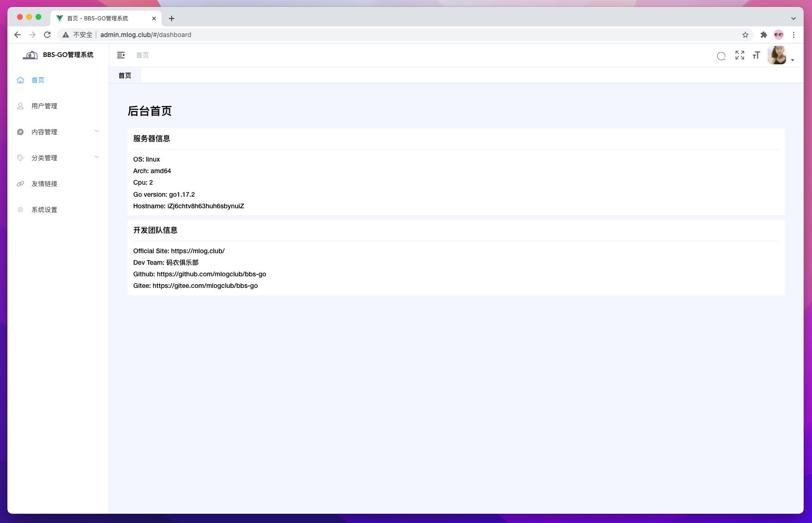Click the system settings gear icon
The image size is (812, 523).
(x=20, y=210)
